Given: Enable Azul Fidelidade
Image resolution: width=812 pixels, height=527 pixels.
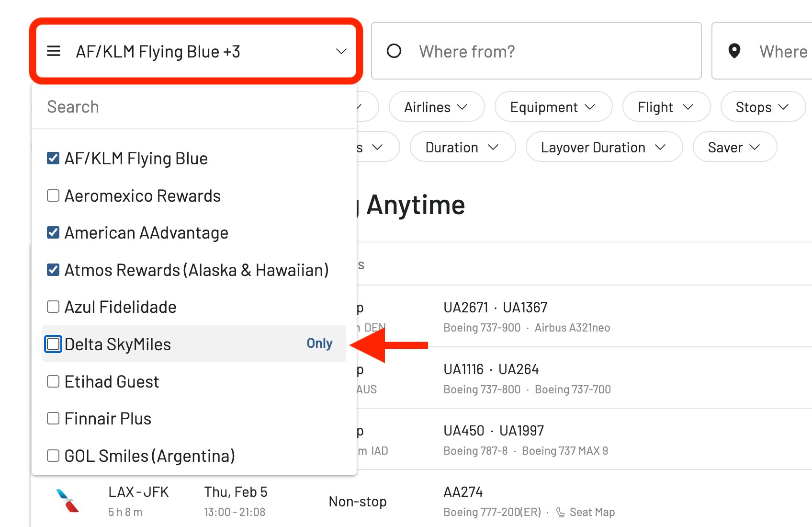Looking at the screenshot, I should tap(53, 307).
